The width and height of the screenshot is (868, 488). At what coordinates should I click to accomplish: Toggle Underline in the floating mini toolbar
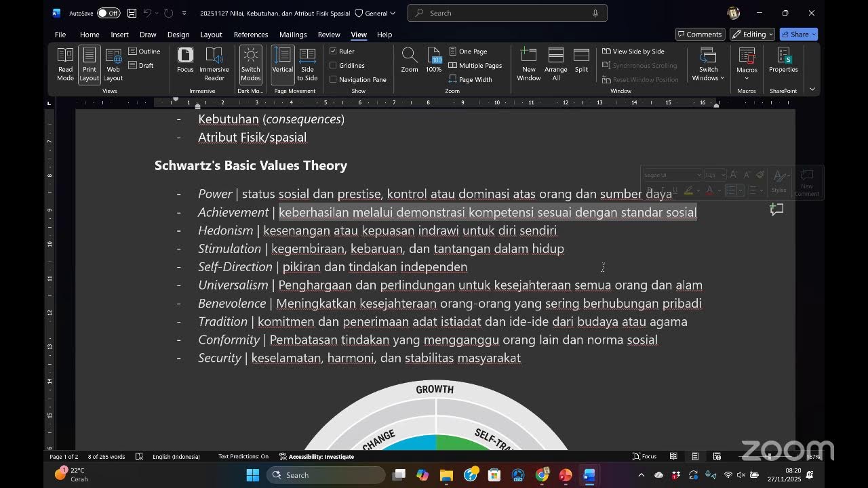point(674,190)
